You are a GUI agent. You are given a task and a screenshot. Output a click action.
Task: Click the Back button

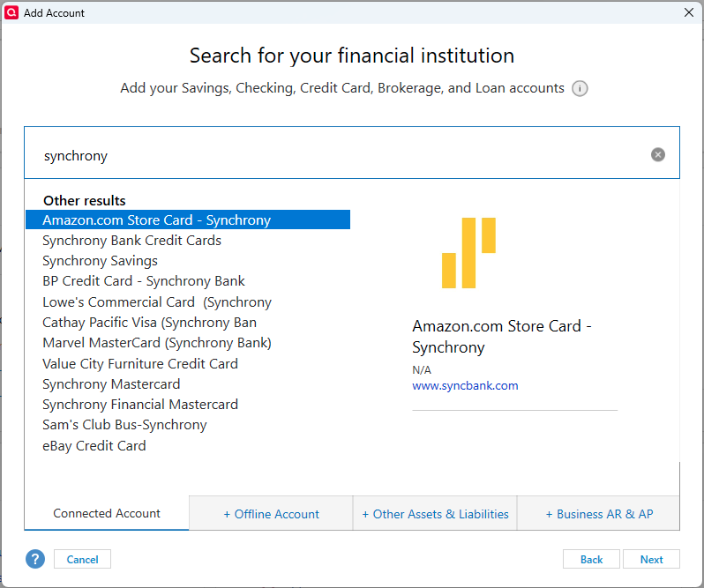(x=591, y=559)
